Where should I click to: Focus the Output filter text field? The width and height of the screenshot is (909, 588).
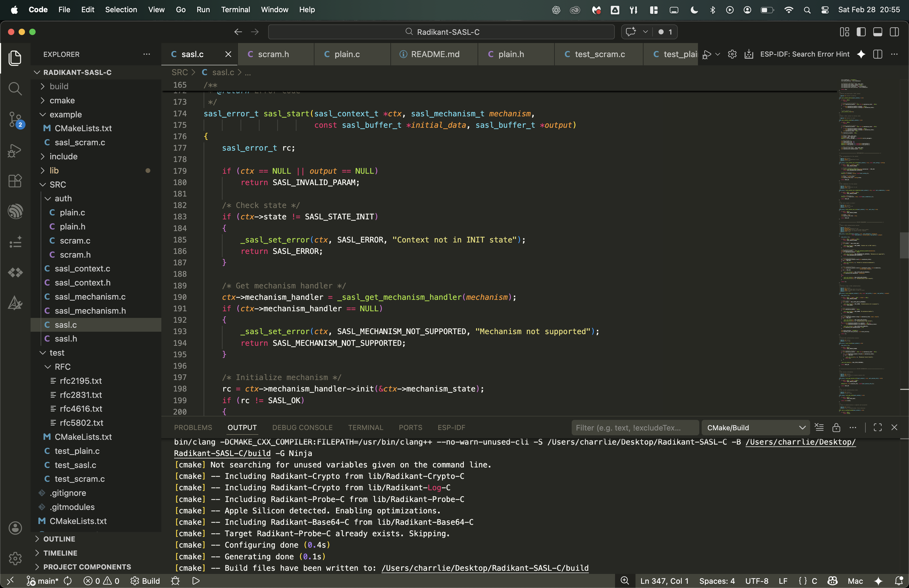(x=635, y=427)
